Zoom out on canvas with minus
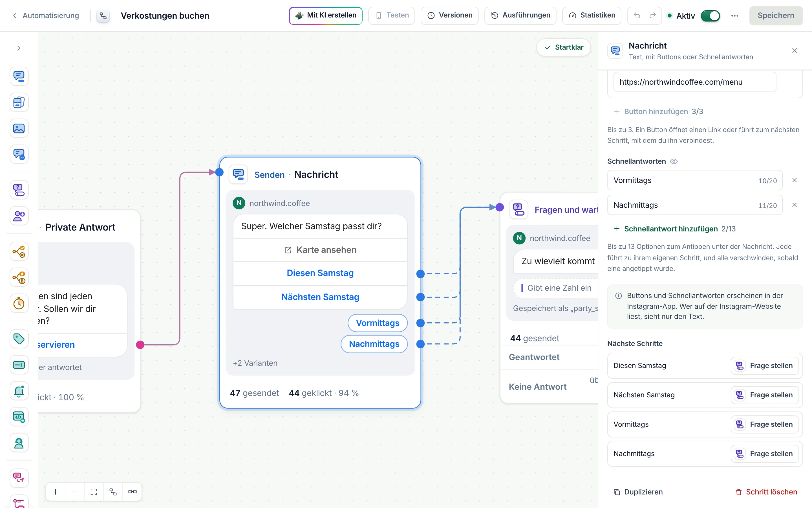The height and width of the screenshot is (508, 812). click(75, 492)
